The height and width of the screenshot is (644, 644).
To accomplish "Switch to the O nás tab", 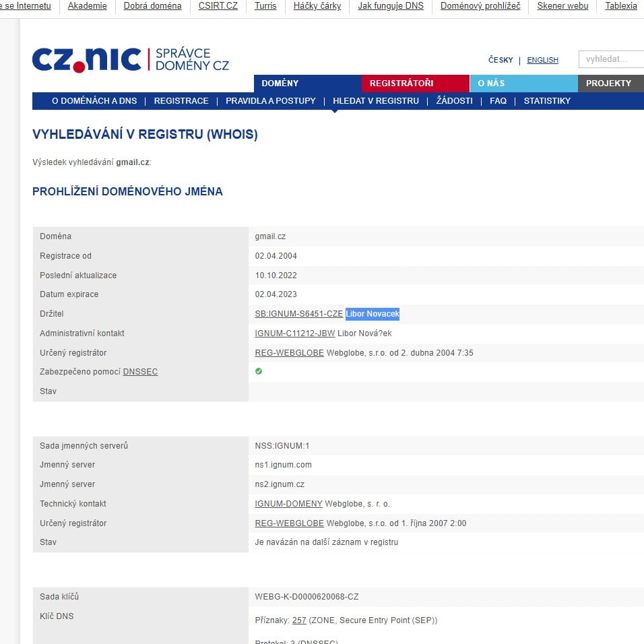I will (491, 84).
